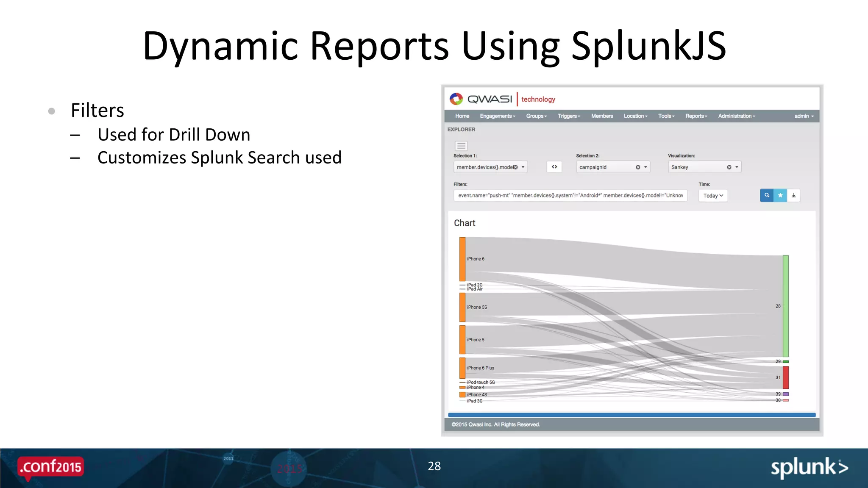Open the Groups menu

(537, 116)
